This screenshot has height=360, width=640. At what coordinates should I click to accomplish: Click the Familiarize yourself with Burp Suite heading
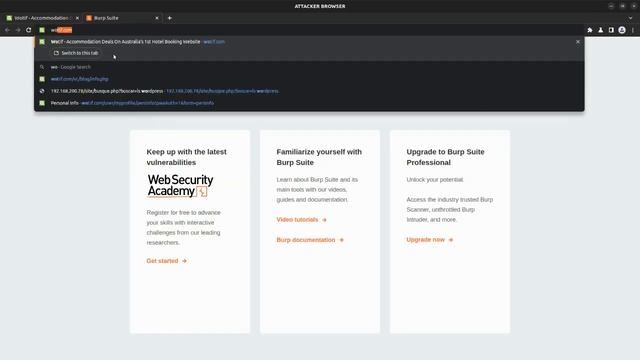click(x=319, y=157)
